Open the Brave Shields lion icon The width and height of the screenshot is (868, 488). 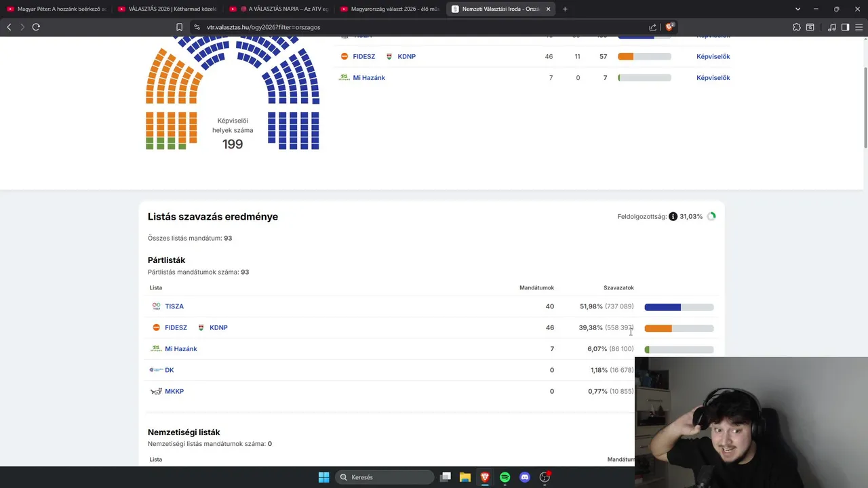click(x=669, y=27)
